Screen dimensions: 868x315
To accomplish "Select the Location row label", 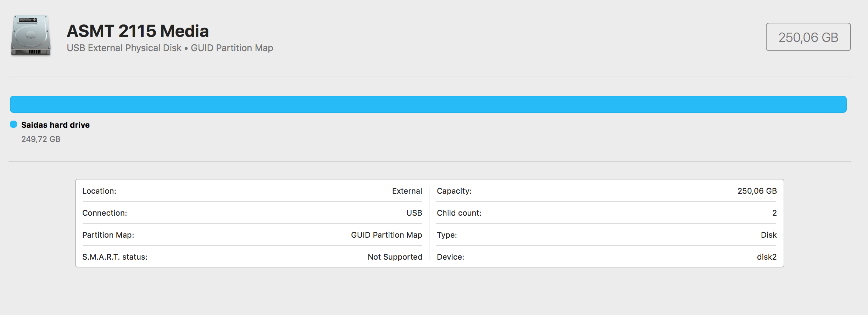I will tap(99, 191).
